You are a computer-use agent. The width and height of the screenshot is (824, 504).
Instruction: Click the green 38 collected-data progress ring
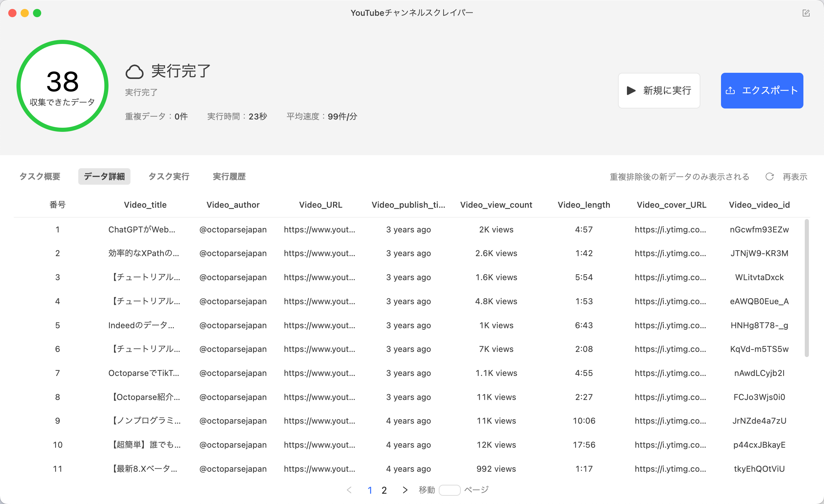pos(62,86)
